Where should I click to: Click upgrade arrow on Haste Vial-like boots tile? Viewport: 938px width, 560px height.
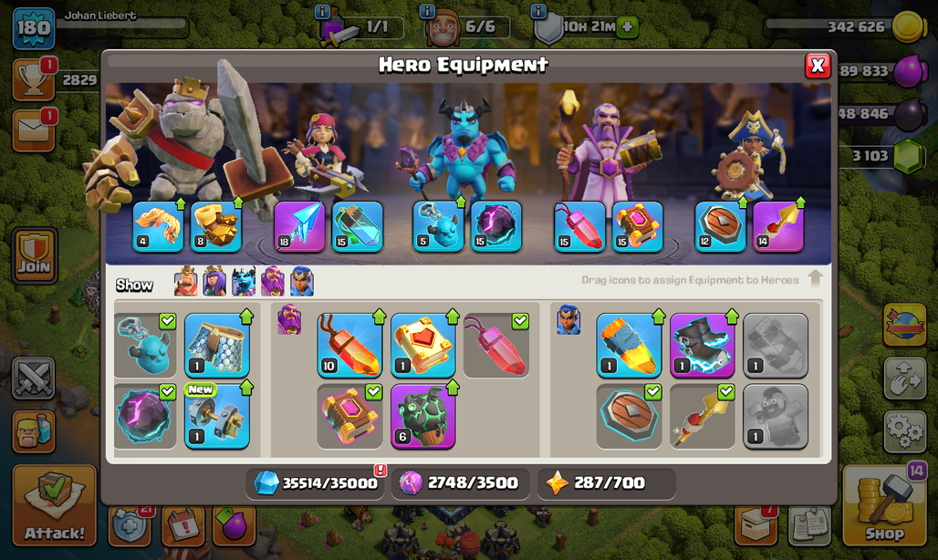coord(732,316)
